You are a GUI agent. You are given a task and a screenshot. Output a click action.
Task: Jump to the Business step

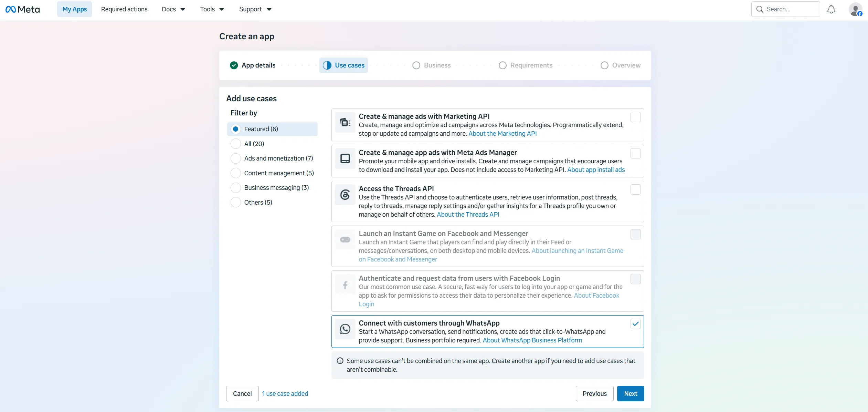(x=432, y=65)
